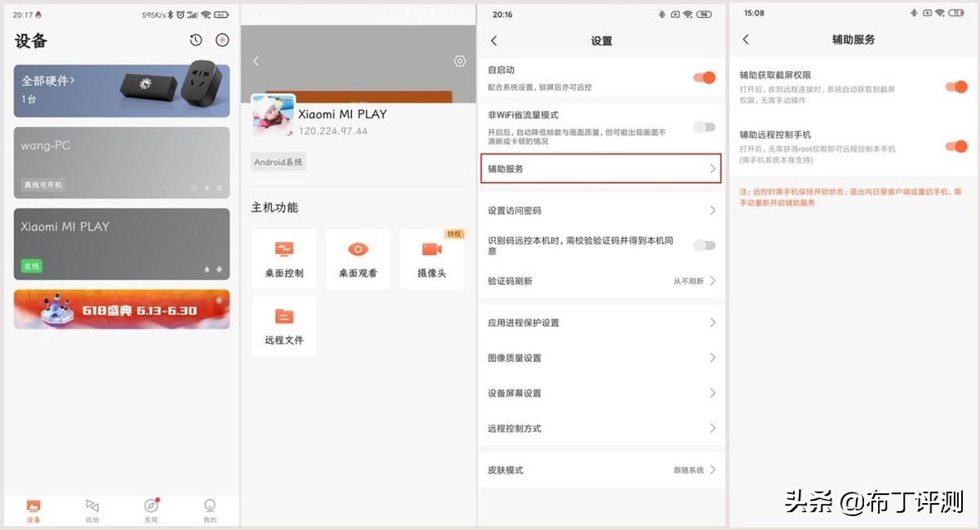This screenshot has width=980, height=530.
Task: Click the 全部硬件 all hardware card
Action: click(121, 90)
